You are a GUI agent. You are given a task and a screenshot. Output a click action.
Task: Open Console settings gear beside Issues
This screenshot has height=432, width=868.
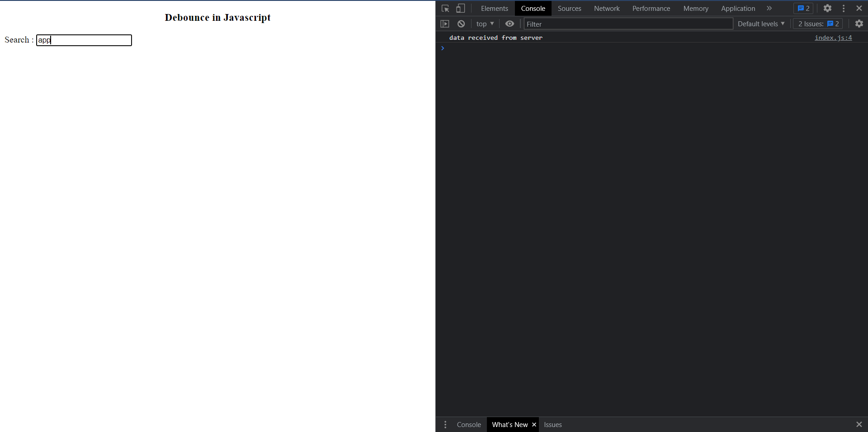coord(859,24)
